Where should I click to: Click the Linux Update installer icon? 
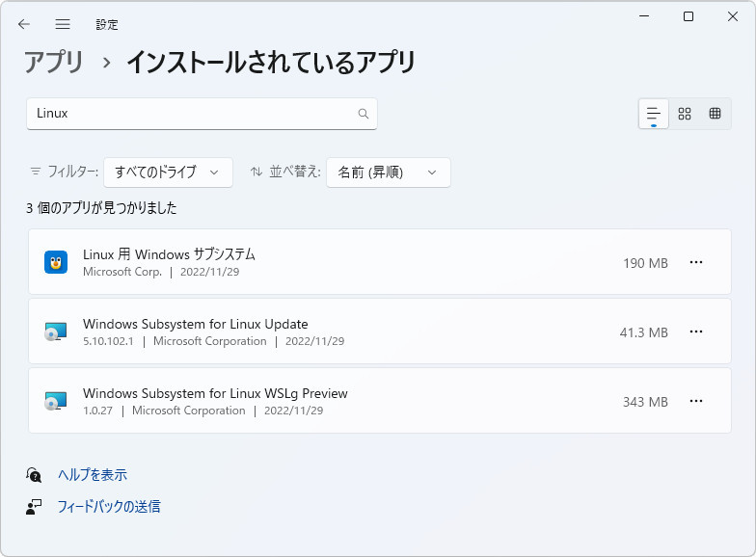pyautogui.click(x=56, y=332)
